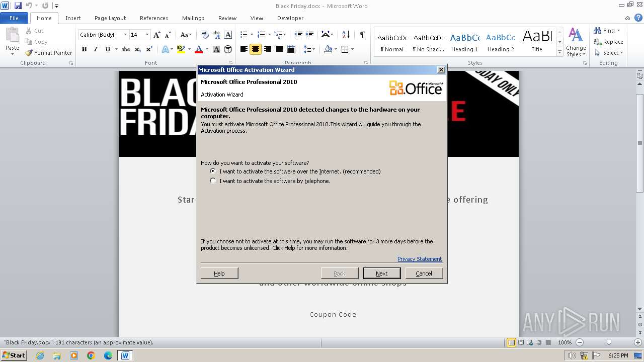Viewport: 644px width, 362px height.
Task: Expand the Styles gallery More arrow
Action: pyautogui.click(x=559, y=52)
